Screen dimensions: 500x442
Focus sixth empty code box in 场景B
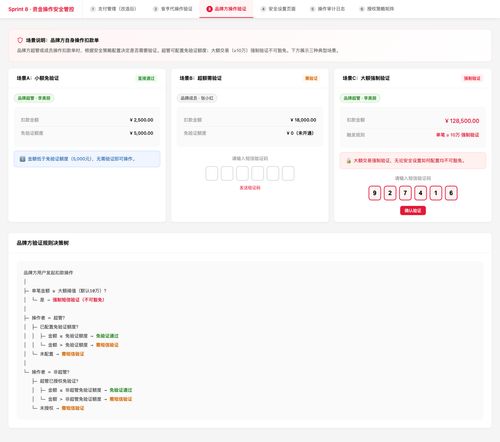pyautogui.click(x=288, y=174)
